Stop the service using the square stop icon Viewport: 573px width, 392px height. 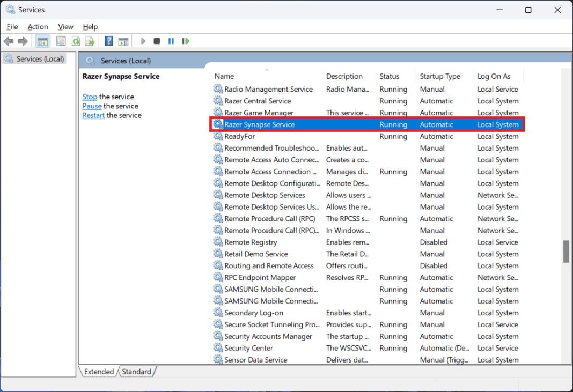click(x=156, y=41)
